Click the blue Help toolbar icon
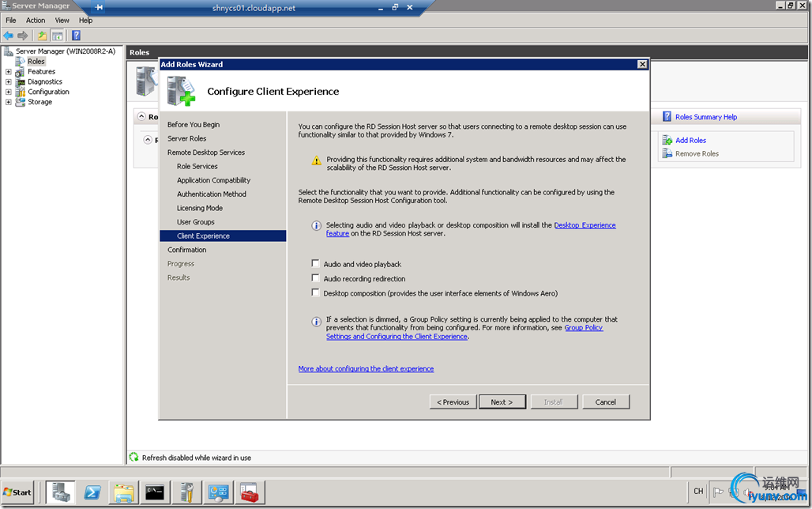 click(76, 36)
